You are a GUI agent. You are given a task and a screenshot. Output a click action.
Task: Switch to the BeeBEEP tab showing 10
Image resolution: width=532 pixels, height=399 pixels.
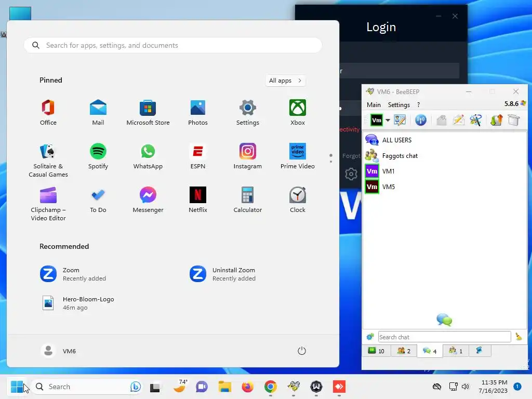pos(377,351)
